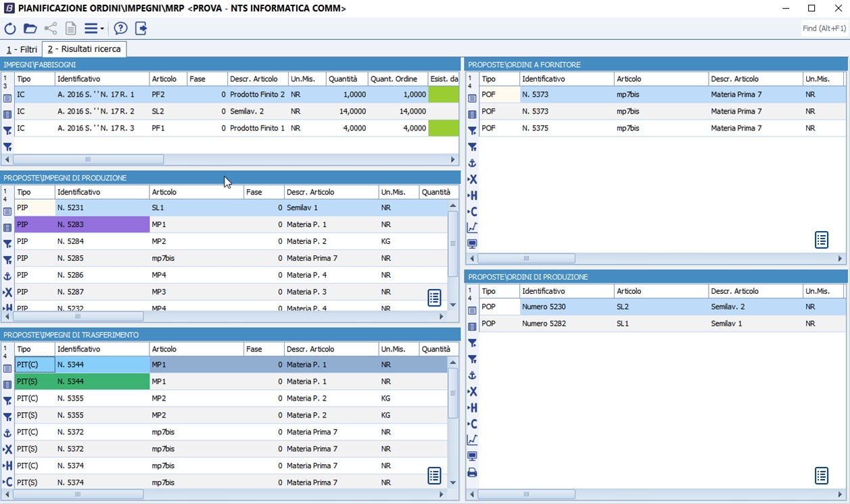Click the anchor icon in Ordini a Fornitore panel

[472, 163]
